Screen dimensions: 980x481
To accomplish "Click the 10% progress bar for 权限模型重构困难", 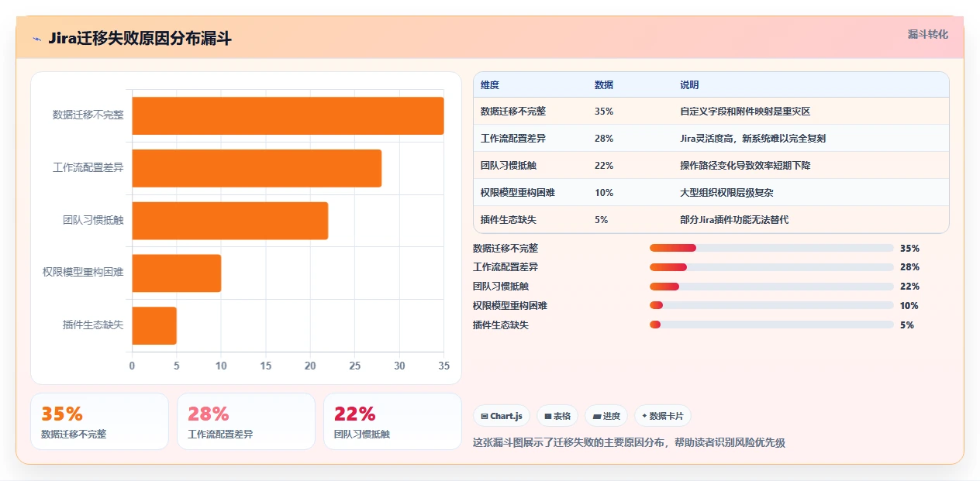I will pyautogui.click(x=771, y=305).
